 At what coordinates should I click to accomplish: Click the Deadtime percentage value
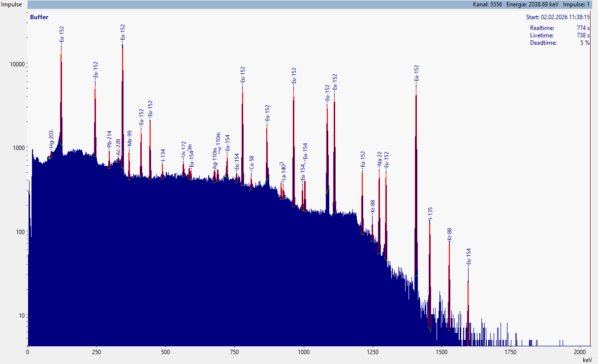click(585, 43)
